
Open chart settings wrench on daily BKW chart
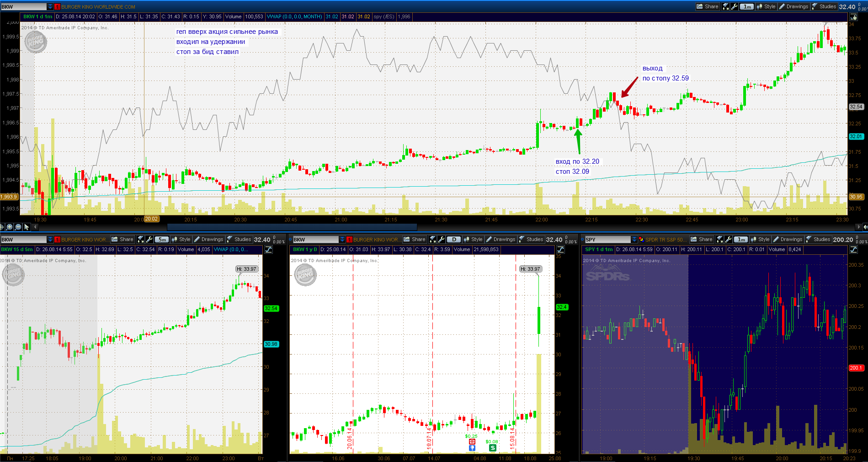[x=441, y=239]
